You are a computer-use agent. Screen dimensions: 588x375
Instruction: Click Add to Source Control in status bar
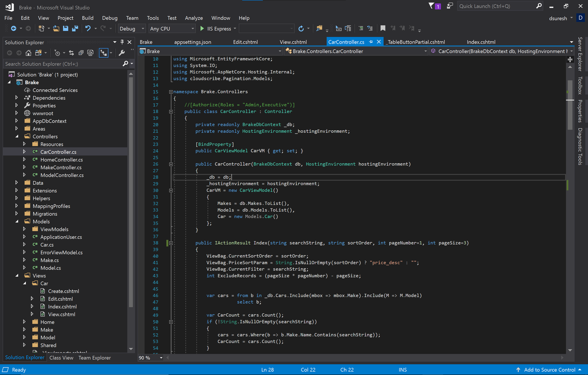pyautogui.click(x=549, y=370)
